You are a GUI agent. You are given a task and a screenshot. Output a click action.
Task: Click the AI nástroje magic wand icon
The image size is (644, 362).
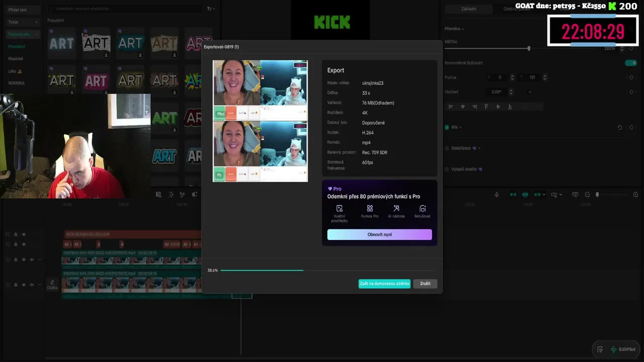(x=396, y=208)
